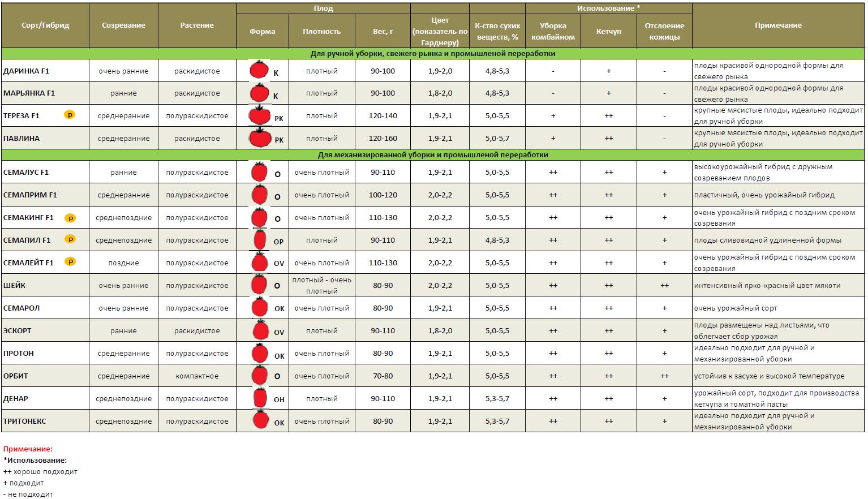Click the yellow P badge next to СЕМАЛЕЙТ F1
Image resolution: width=868 pixels, height=499 pixels.
(70, 262)
